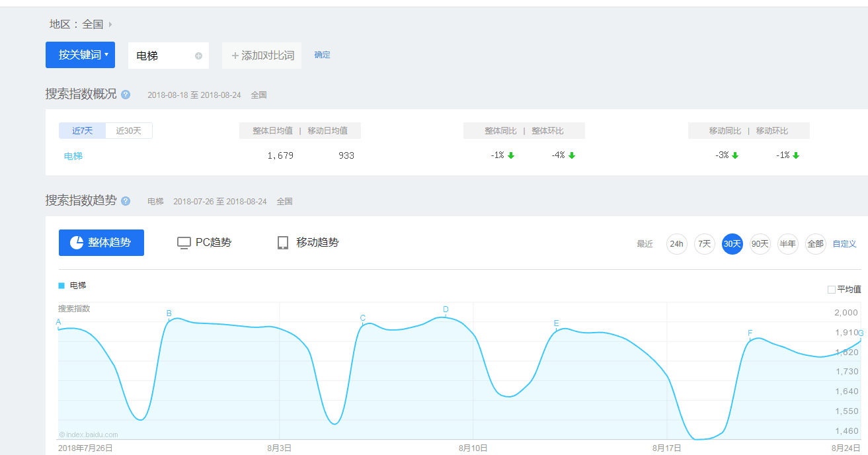This screenshot has width=868, height=455.
Task: Click the 电梯 keyword link in overview table
Action: 73,156
